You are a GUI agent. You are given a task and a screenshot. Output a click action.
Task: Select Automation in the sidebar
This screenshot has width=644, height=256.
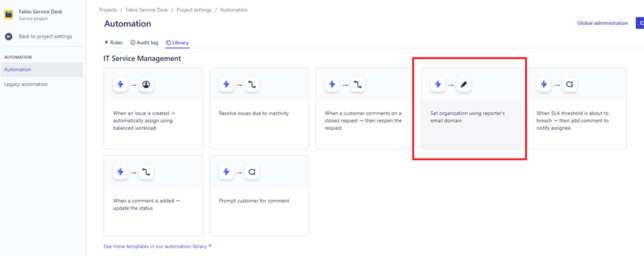41,70
